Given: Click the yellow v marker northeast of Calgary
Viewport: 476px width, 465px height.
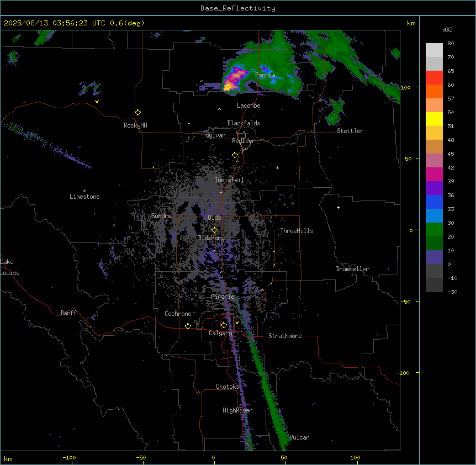Looking at the screenshot, I should 237,323.
